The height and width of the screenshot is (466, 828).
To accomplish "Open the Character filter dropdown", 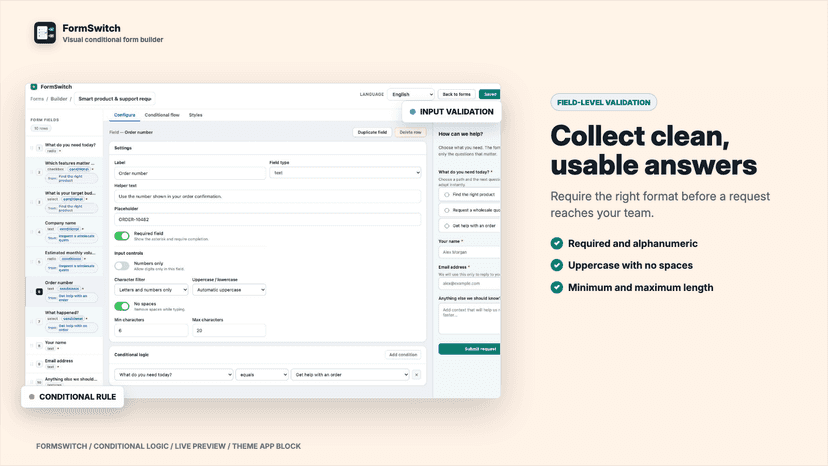I will 151,290.
